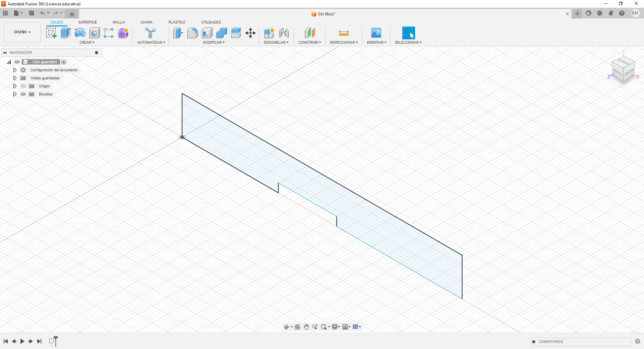Open the DISEÑO workspace selector
Image resolution: width=644 pixels, height=349 pixels.
[x=22, y=32]
